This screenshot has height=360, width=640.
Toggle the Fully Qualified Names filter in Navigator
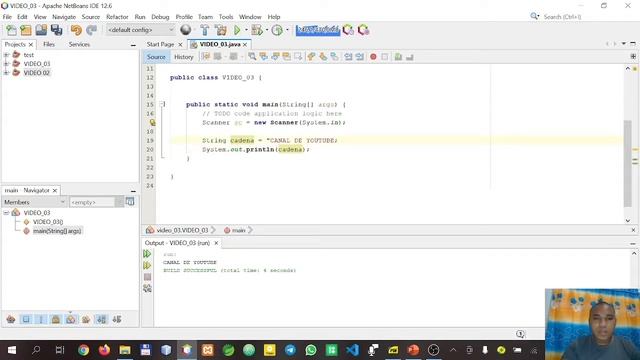click(x=86, y=319)
